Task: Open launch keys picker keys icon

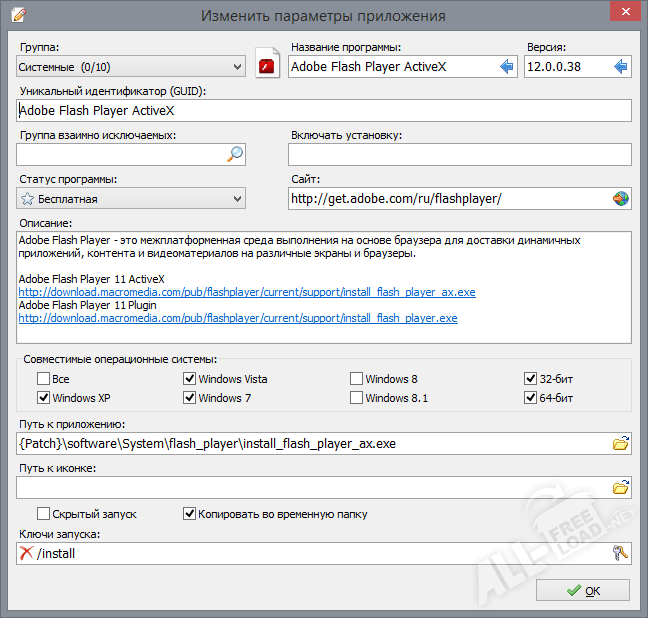Action: point(621,553)
